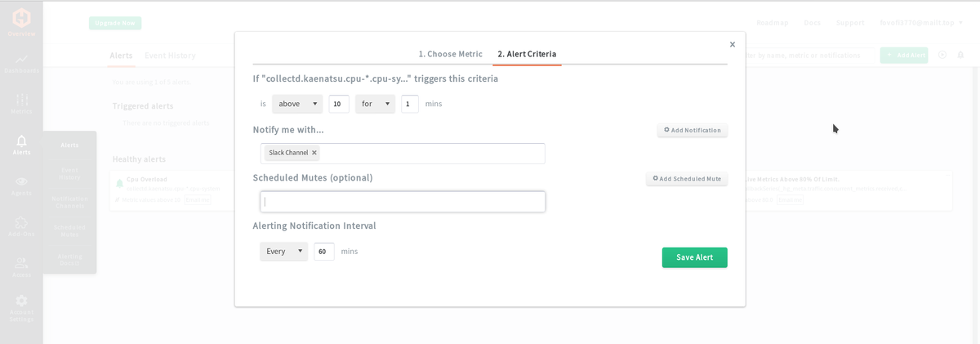Click the Add Notification button
This screenshot has width=980, height=344.
(x=693, y=130)
